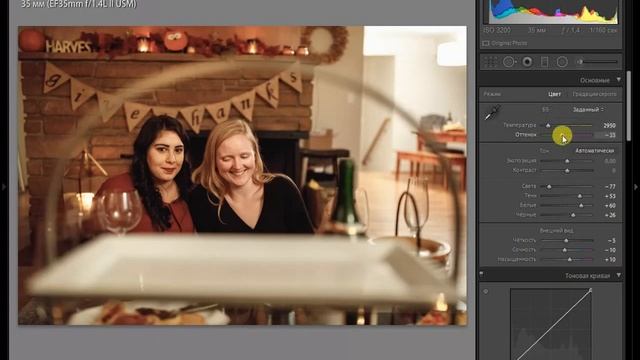The height and width of the screenshot is (360, 640).
Task: Click the Чёрные blacks slider handle
Action: (573, 215)
